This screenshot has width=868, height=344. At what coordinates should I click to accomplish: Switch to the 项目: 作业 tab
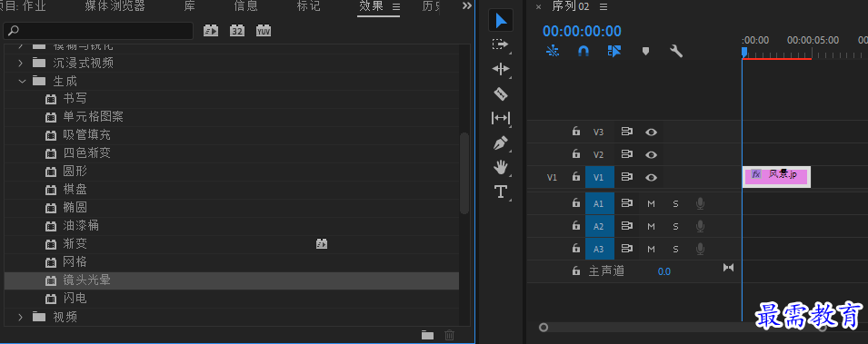24,6
